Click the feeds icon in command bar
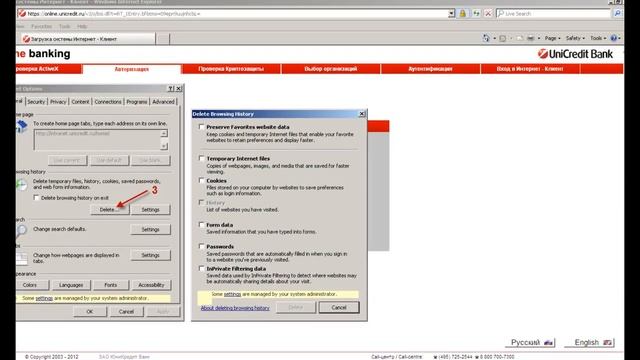This screenshot has height=360, width=640. [503, 38]
